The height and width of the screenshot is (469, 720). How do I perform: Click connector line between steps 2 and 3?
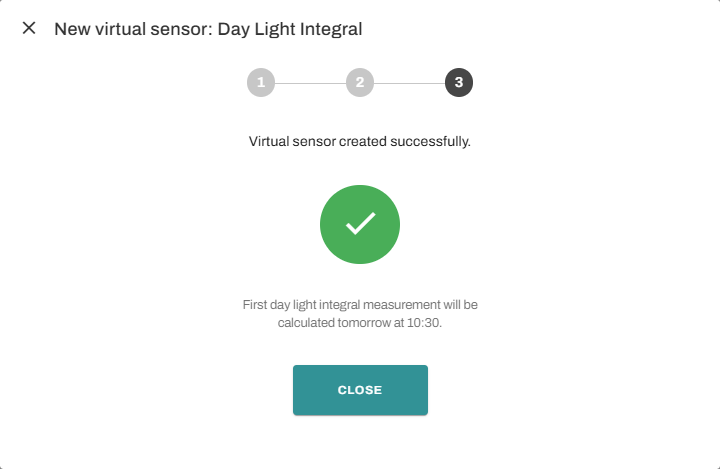409,83
